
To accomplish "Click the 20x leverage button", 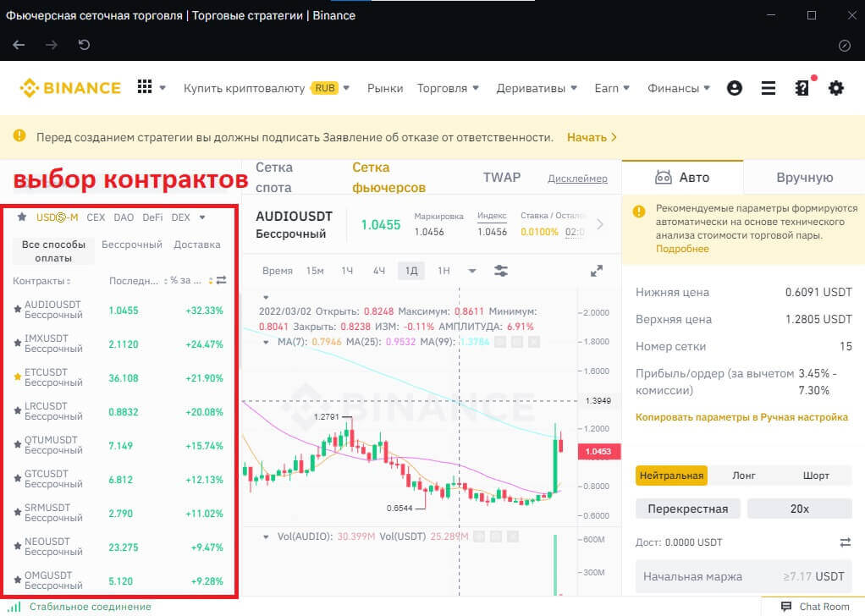I will (799, 509).
